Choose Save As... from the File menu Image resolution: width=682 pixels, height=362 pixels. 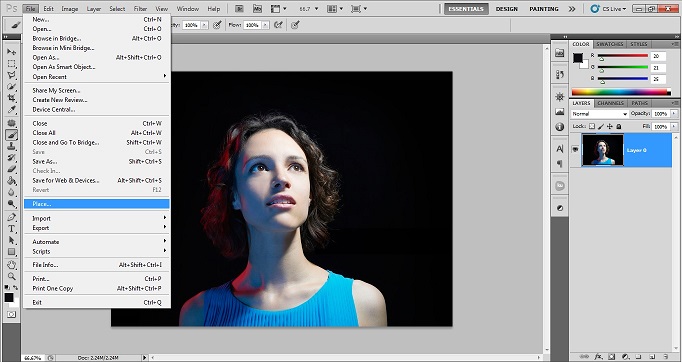[97, 161]
